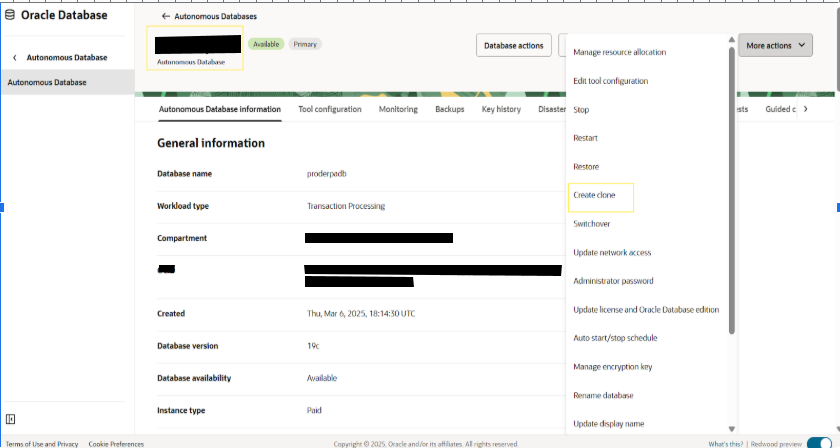
Task: Open the Backups tab
Action: (x=449, y=109)
